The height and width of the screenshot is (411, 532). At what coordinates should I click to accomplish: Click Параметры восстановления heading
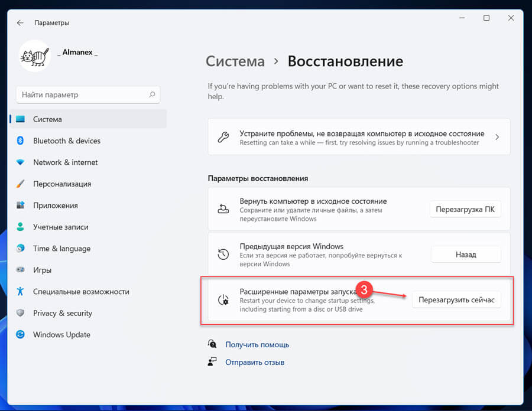point(258,178)
